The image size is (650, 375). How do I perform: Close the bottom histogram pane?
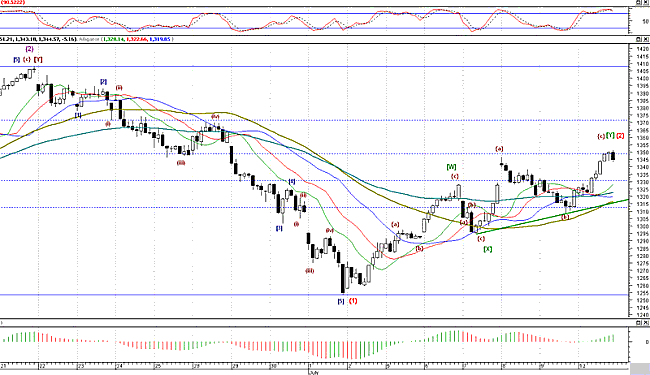646,322
